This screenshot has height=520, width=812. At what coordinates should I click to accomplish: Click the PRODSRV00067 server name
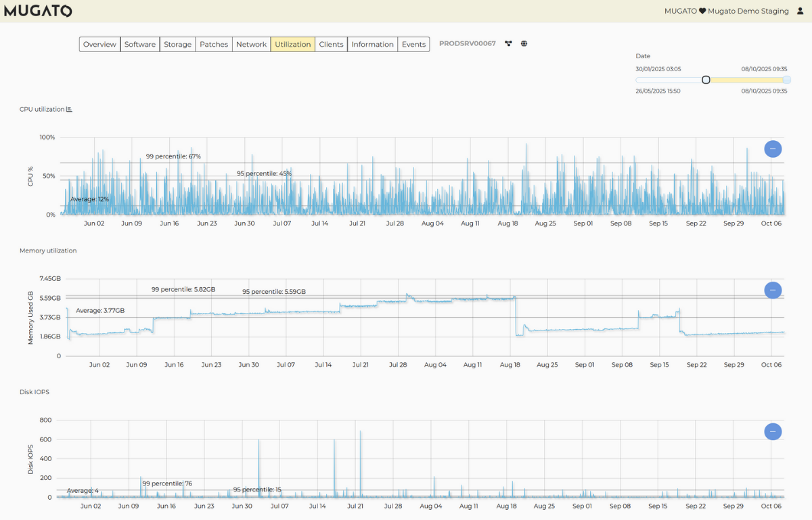pyautogui.click(x=467, y=44)
